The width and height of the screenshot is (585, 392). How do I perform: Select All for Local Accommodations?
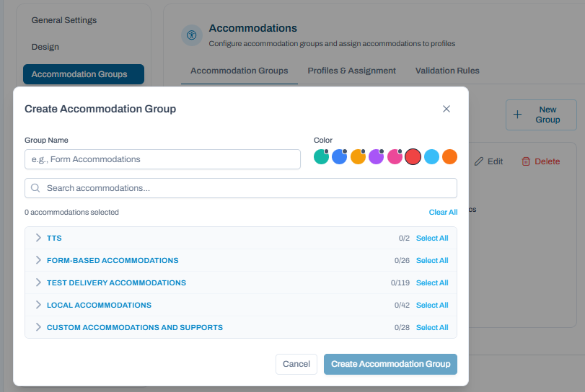[432, 306]
